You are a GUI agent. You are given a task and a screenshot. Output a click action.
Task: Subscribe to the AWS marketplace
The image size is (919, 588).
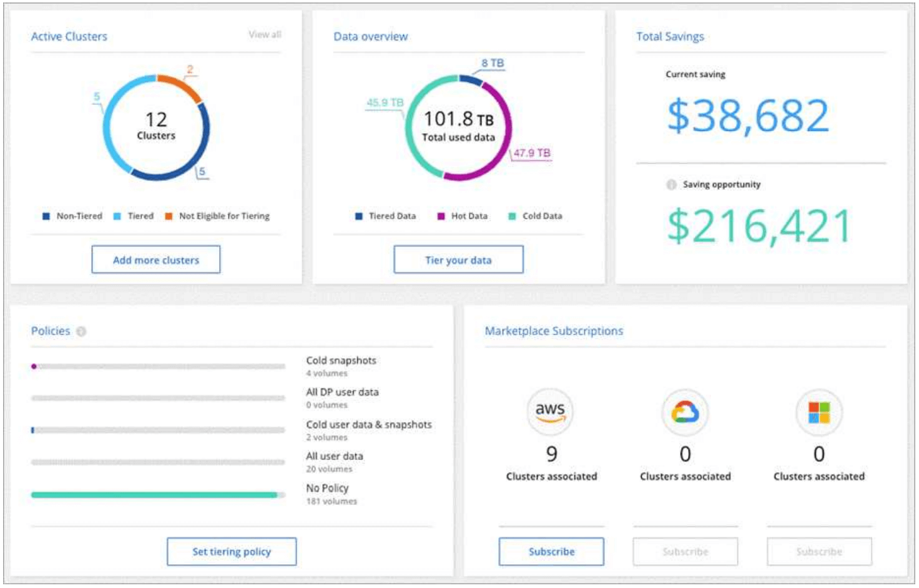pyautogui.click(x=551, y=552)
